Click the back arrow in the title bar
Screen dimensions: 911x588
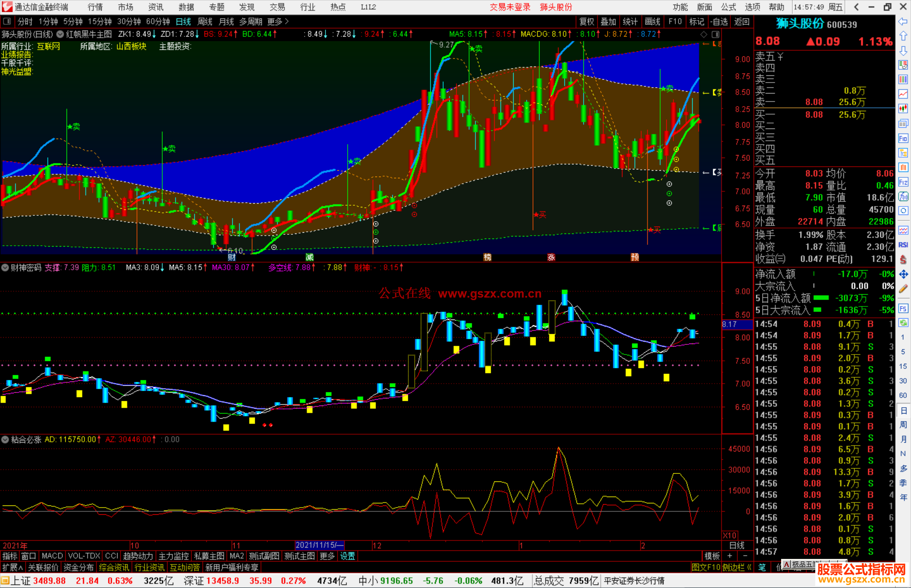856,7
